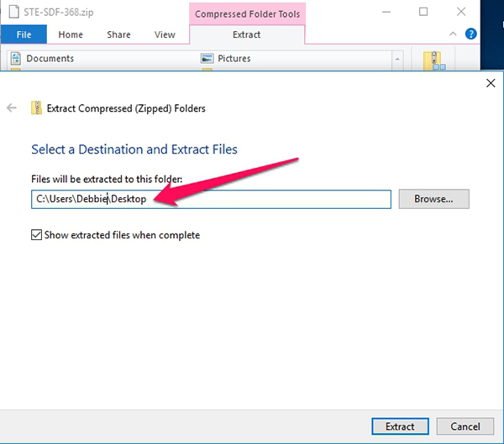Open the Explorer Help question mark icon
The height and width of the screenshot is (444, 504).
click(x=471, y=34)
